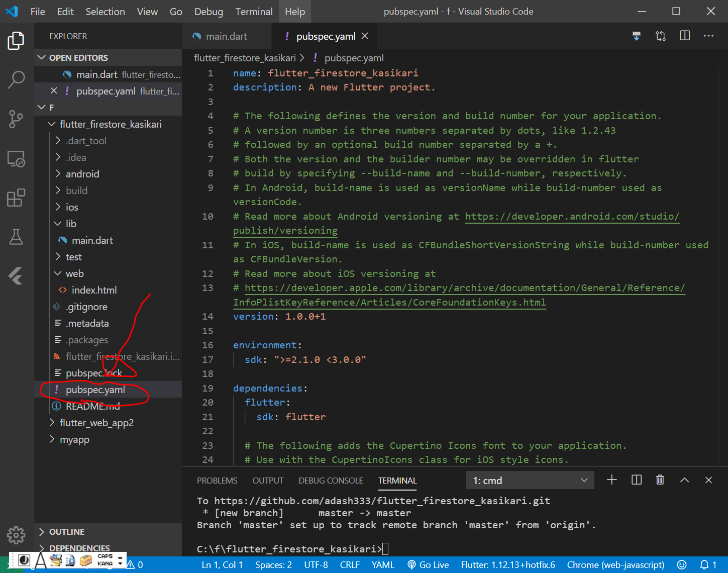Select the Chrome (web-javascript) device
The height and width of the screenshot is (573, 728).
[x=615, y=565]
